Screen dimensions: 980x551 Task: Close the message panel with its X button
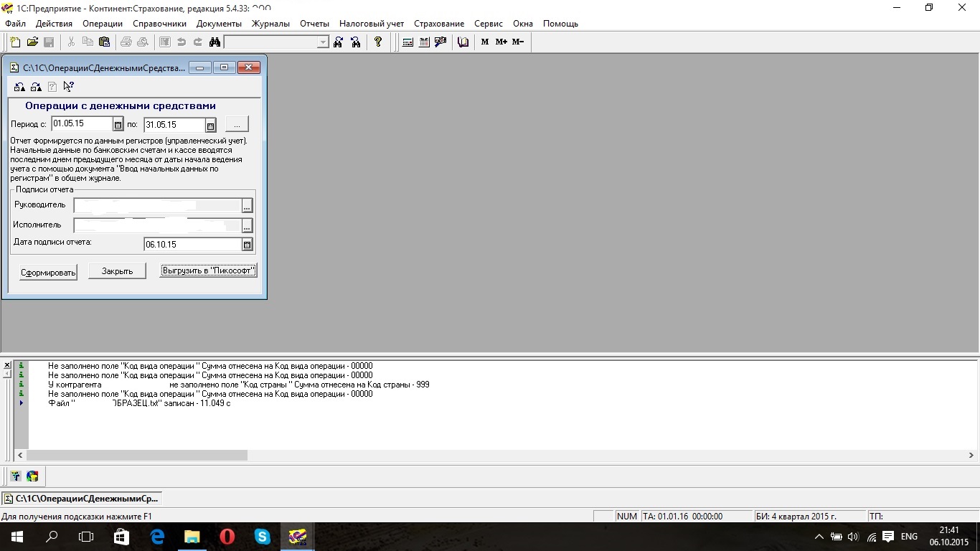click(x=7, y=366)
